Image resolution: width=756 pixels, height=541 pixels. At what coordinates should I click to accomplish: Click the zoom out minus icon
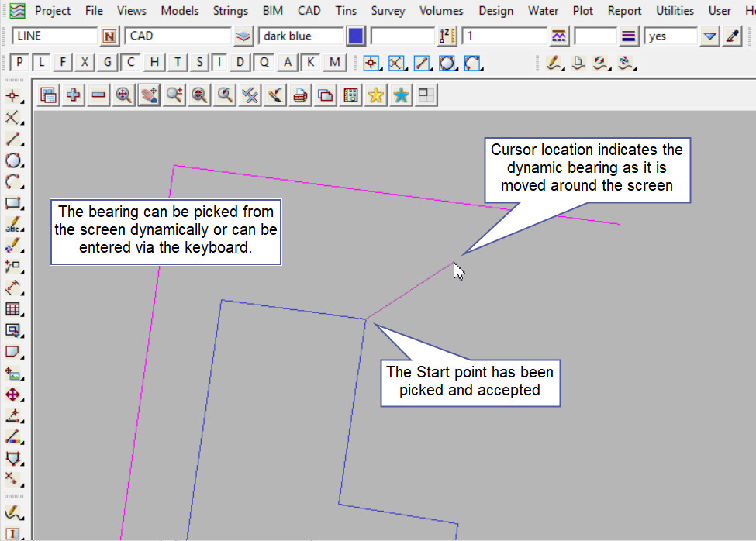coord(98,95)
